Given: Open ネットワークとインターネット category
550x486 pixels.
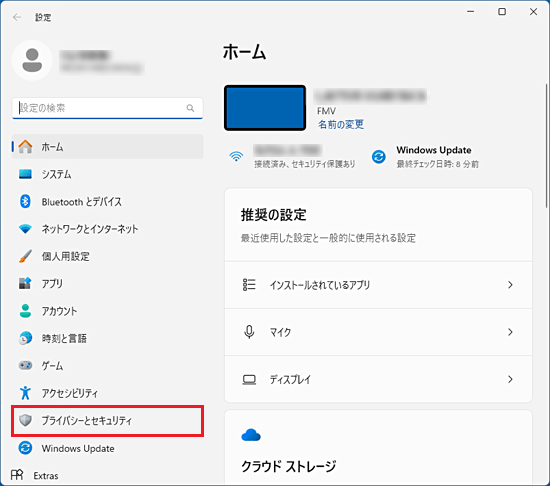Looking at the screenshot, I should tap(107, 229).
